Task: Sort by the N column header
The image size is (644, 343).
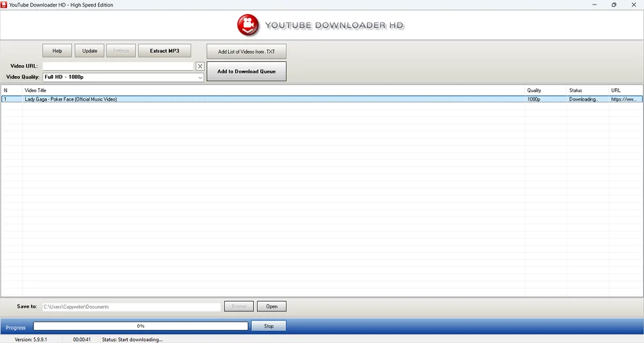Action: coord(12,90)
